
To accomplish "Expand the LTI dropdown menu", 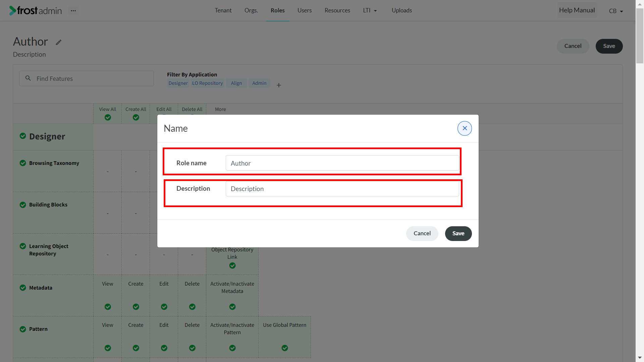I will coord(370,10).
